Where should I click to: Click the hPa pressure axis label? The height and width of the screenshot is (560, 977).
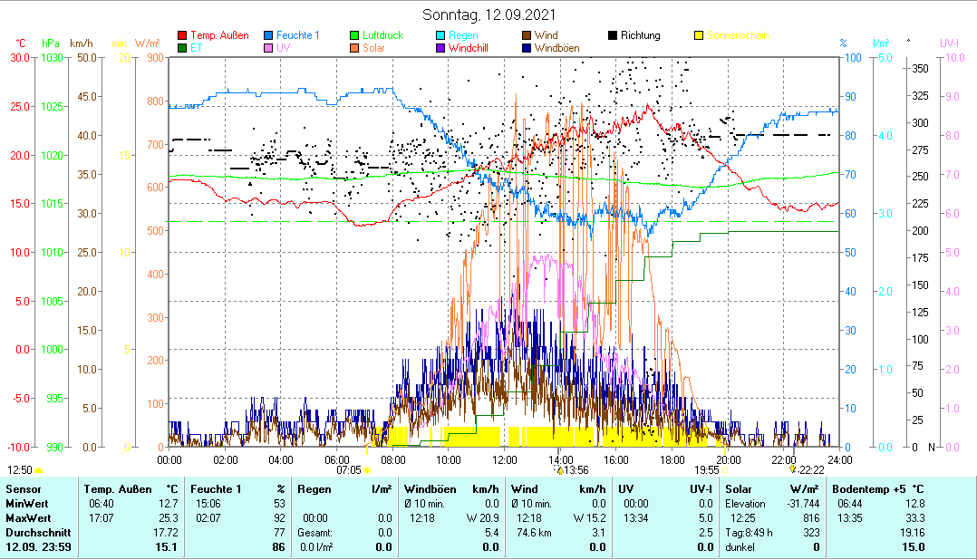point(51,43)
